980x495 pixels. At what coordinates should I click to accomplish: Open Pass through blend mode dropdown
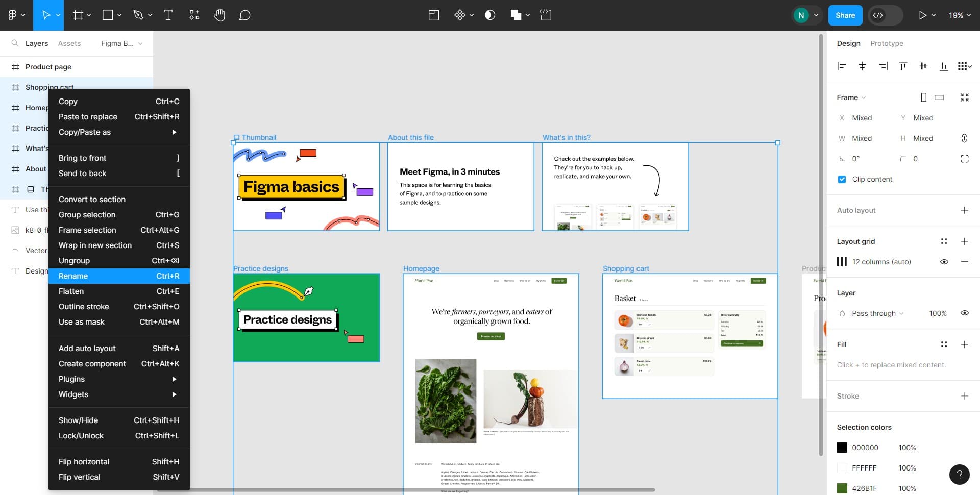tap(877, 313)
